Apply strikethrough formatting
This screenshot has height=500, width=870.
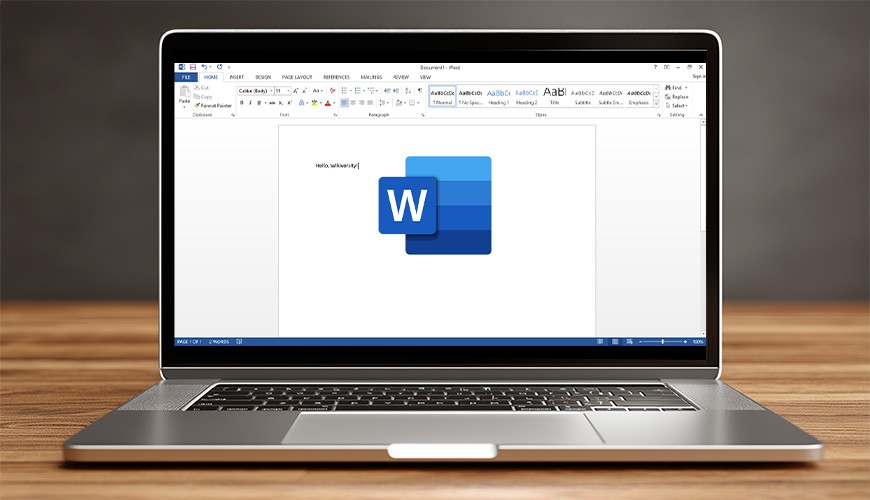(x=272, y=103)
